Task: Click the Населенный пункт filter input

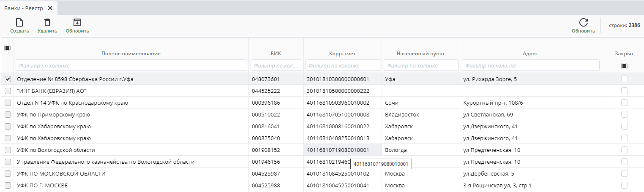Action: point(421,65)
